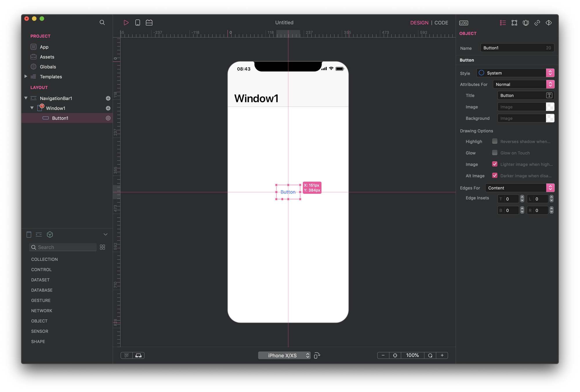Screen dimensions: 580x392
Task: Open the CONTROL library category
Action: [x=41, y=269]
